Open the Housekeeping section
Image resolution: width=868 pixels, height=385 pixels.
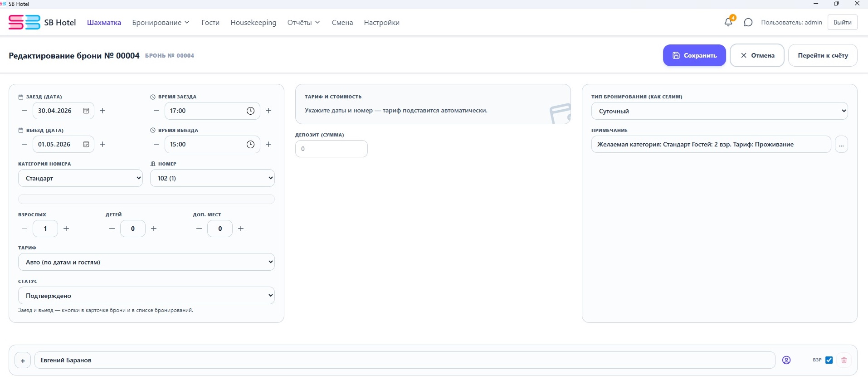(x=254, y=22)
